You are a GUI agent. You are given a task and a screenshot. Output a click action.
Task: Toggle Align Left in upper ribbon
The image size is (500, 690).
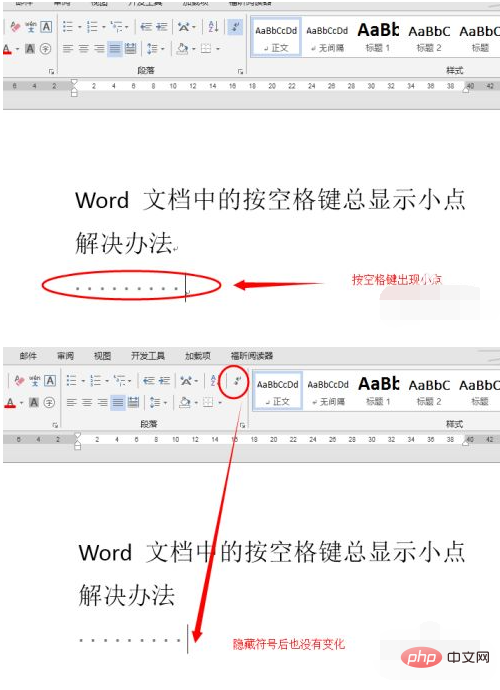[67, 48]
